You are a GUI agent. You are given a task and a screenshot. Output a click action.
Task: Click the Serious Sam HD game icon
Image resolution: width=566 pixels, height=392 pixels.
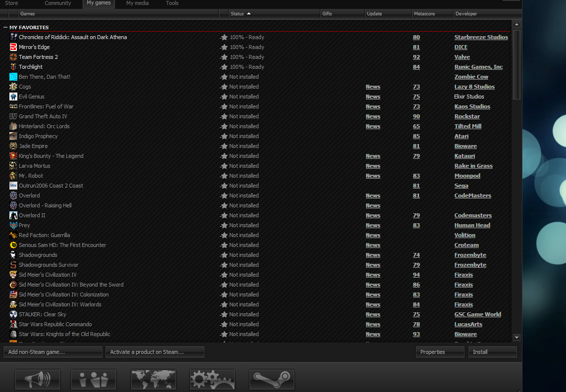click(x=13, y=245)
